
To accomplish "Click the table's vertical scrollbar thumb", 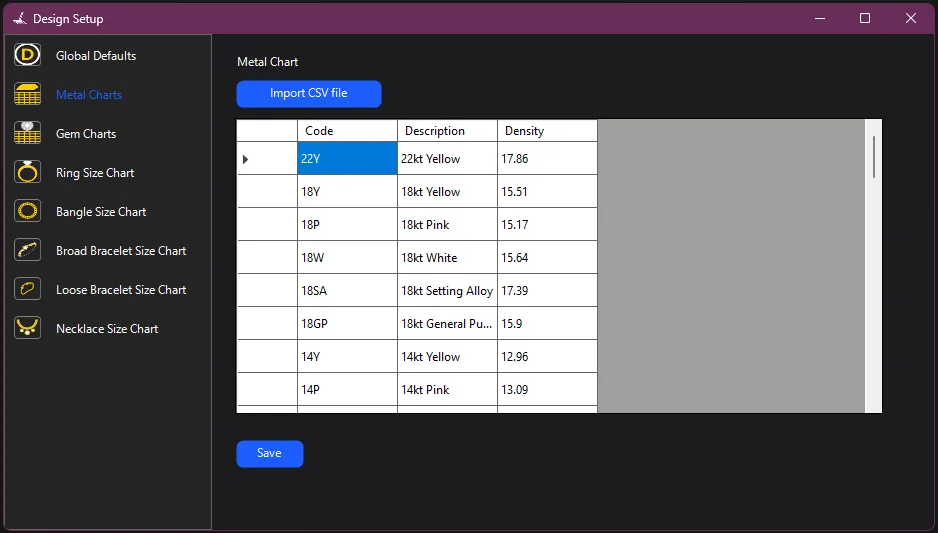I will click(x=873, y=157).
